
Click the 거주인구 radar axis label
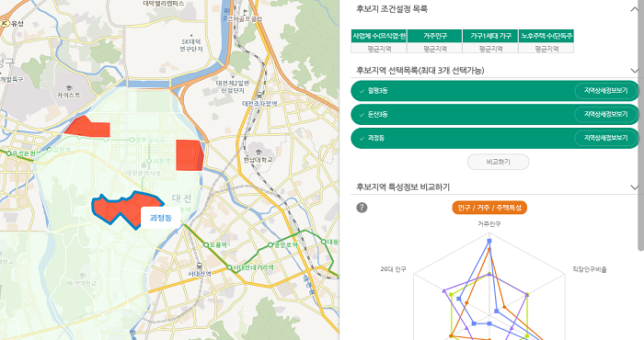[x=489, y=224]
